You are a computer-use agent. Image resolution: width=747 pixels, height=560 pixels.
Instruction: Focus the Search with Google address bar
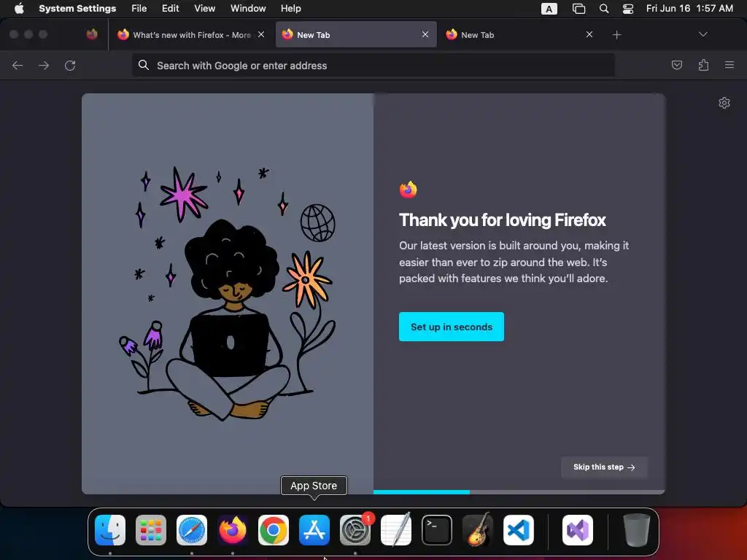coord(373,65)
